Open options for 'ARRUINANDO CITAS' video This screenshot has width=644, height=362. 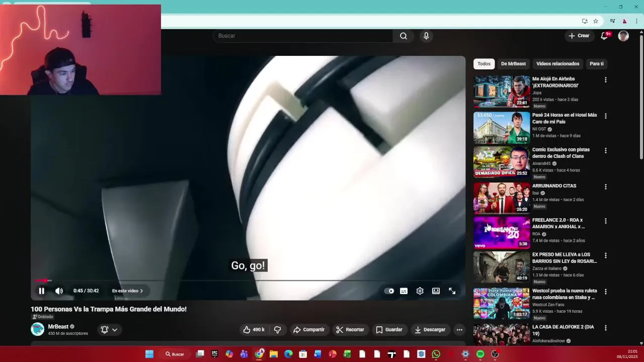coord(605,187)
